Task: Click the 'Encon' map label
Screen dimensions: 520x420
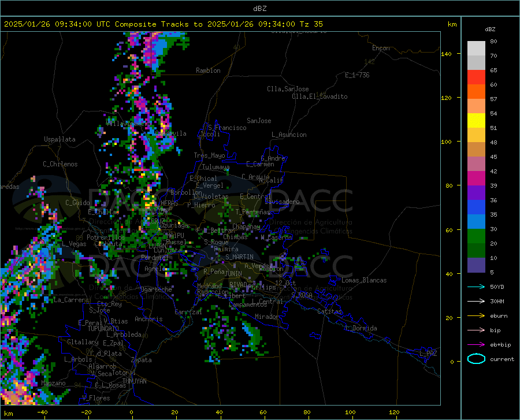Action: click(381, 48)
